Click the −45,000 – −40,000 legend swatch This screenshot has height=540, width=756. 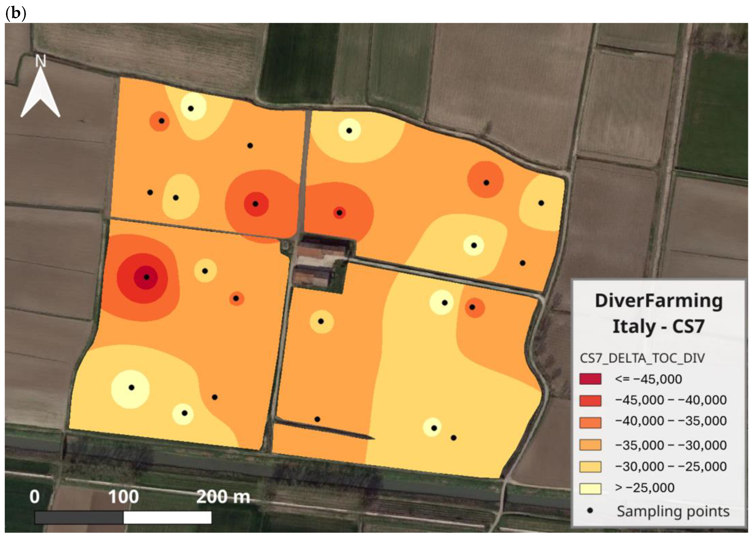tap(590, 400)
